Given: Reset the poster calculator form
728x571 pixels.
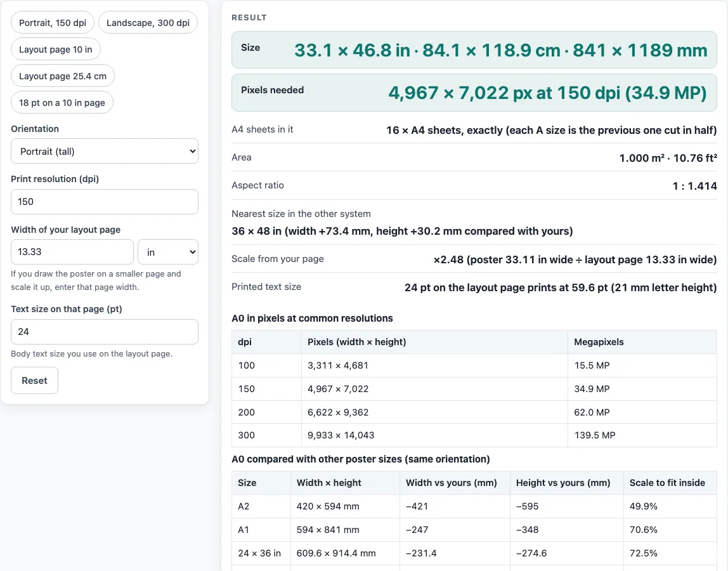Looking at the screenshot, I should point(34,381).
